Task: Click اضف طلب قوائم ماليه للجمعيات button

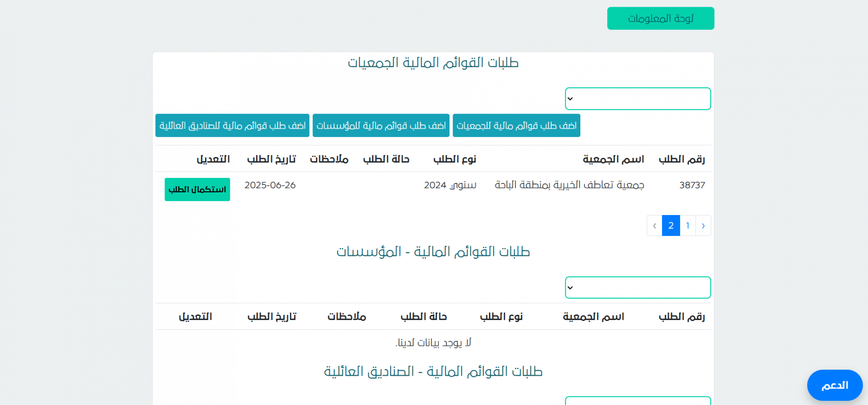Action: click(516, 126)
